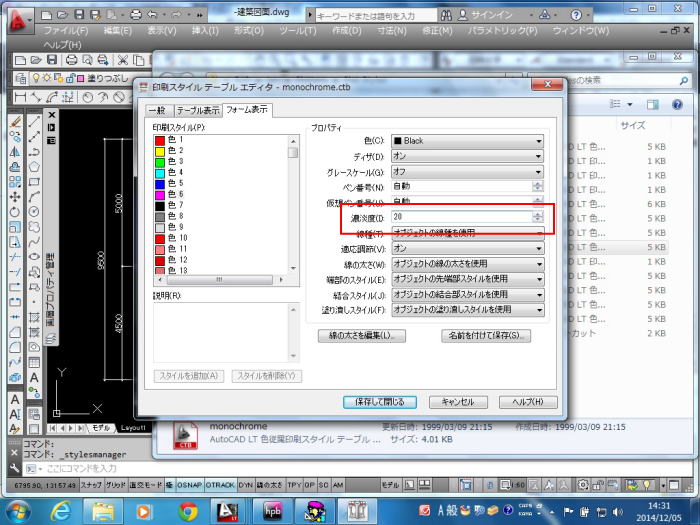Select the Trim tool

15,257
